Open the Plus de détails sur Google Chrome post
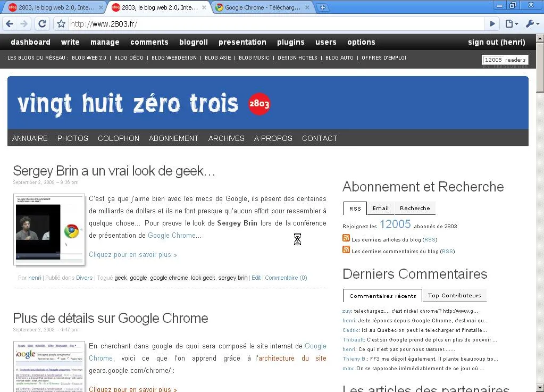 click(x=110, y=318)
